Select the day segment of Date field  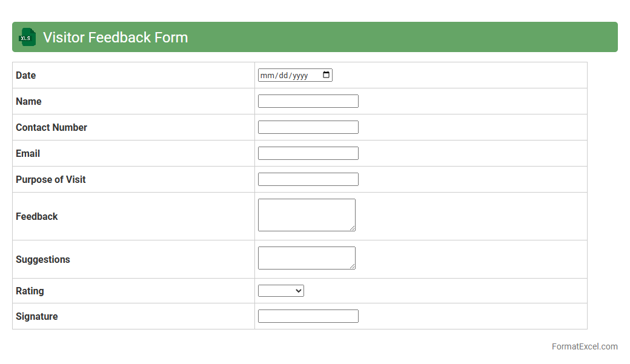283,76
